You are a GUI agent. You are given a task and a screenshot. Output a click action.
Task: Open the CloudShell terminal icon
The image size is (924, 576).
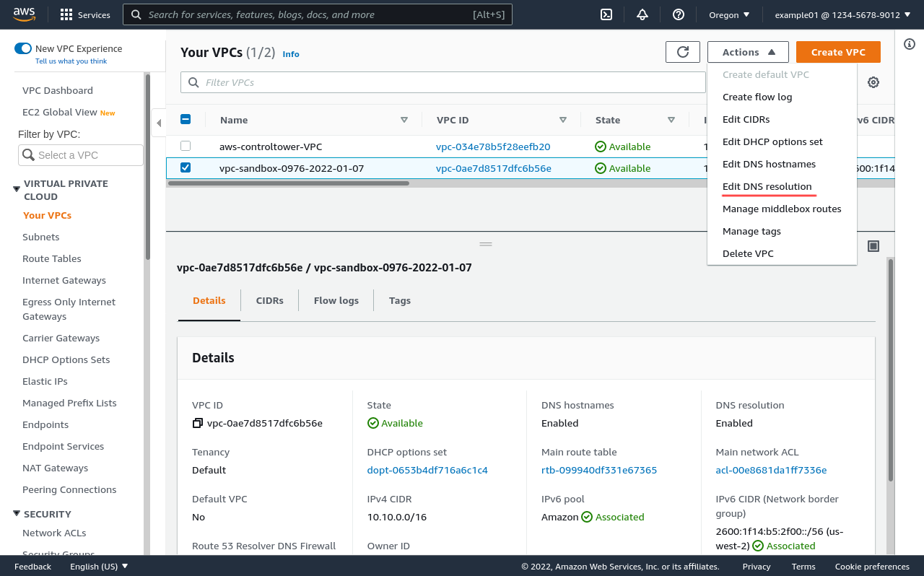pos(607,14)
